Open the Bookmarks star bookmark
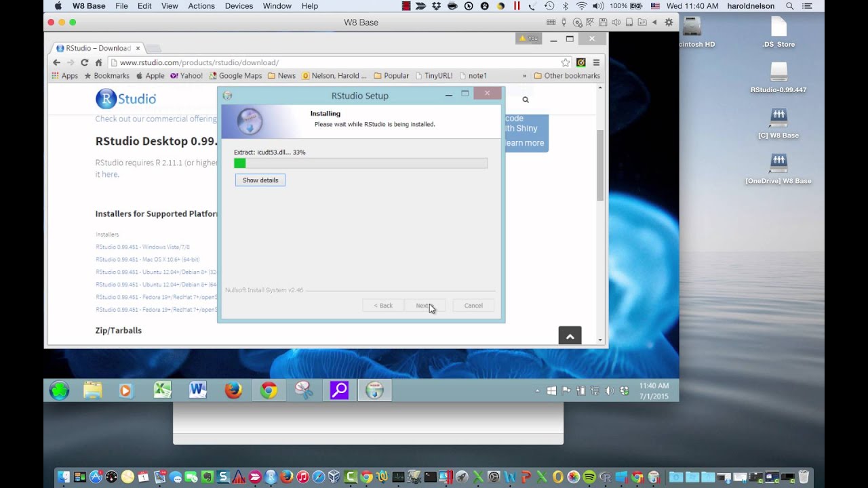The image size is (868, 488). pos(106,76)
